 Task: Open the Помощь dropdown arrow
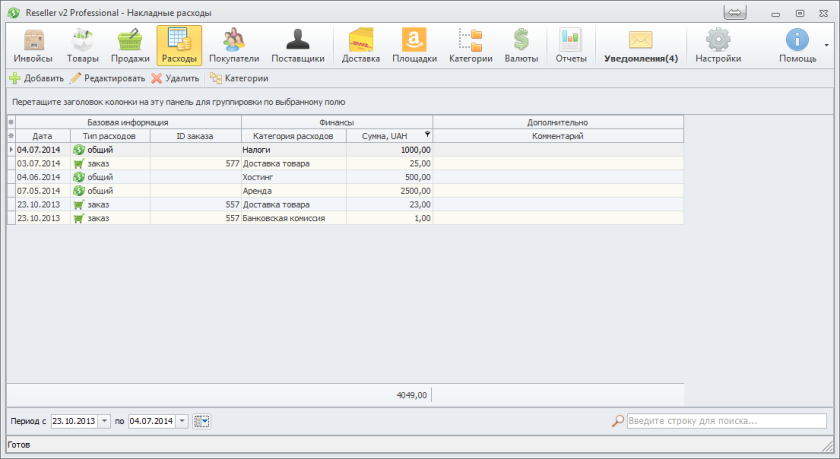(826, 46)
